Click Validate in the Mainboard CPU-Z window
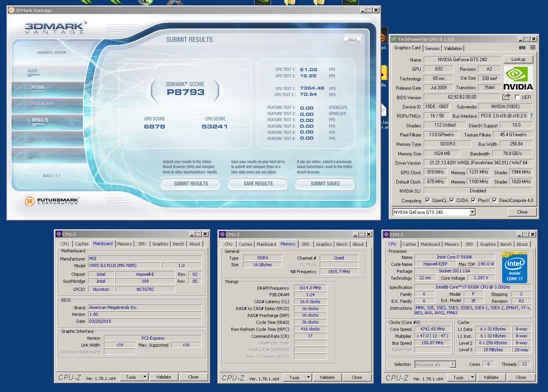The image size is (548, 392). pos(164,377)
